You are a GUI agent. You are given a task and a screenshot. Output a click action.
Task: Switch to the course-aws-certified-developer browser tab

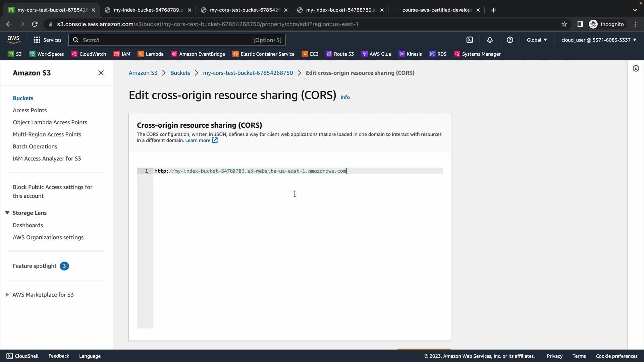tap(436, 10)
